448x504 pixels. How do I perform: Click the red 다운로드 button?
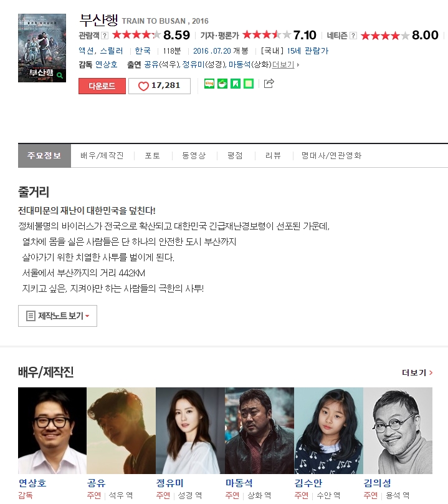(x=102, y=86)
